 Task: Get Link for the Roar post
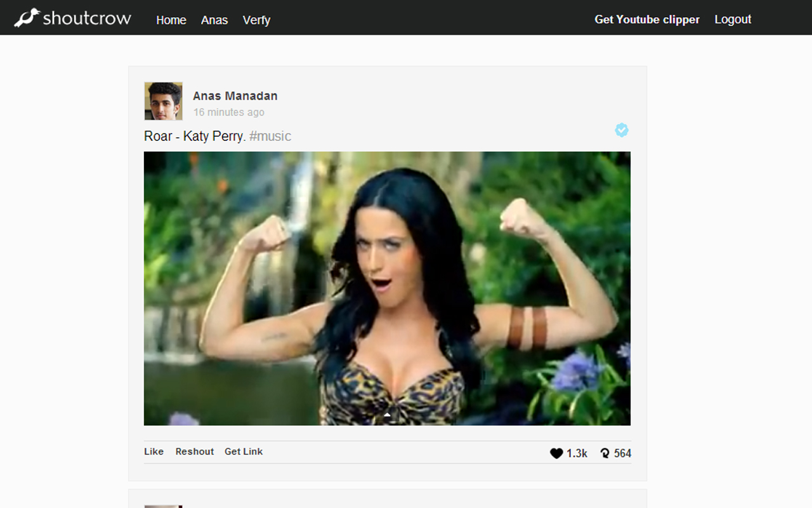click(244, 451)
